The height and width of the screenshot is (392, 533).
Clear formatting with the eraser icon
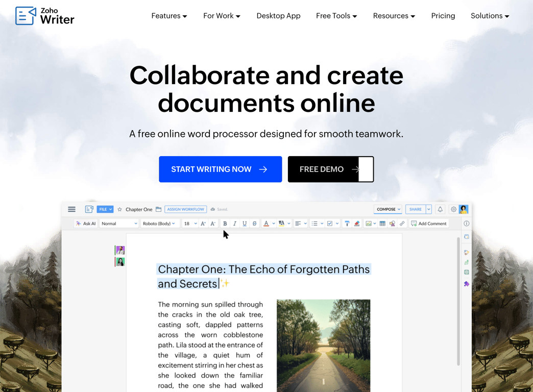(x=356, y=223)
